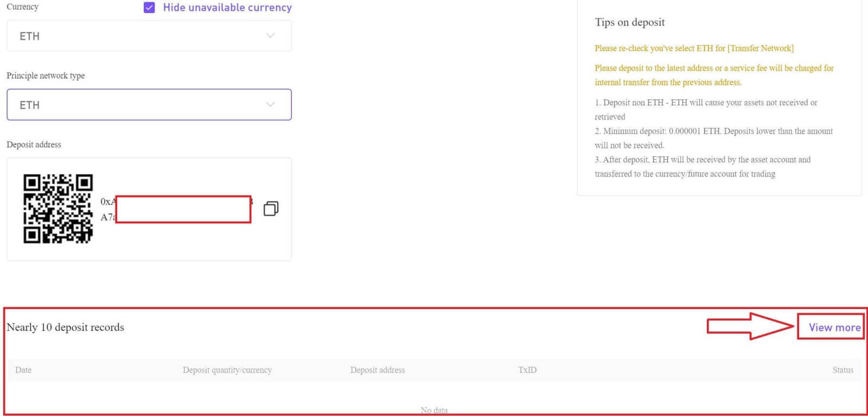Click the 'Nearly 10 deposit records' title
Screen dimensions: 868x416
click(x=65, y=327)
